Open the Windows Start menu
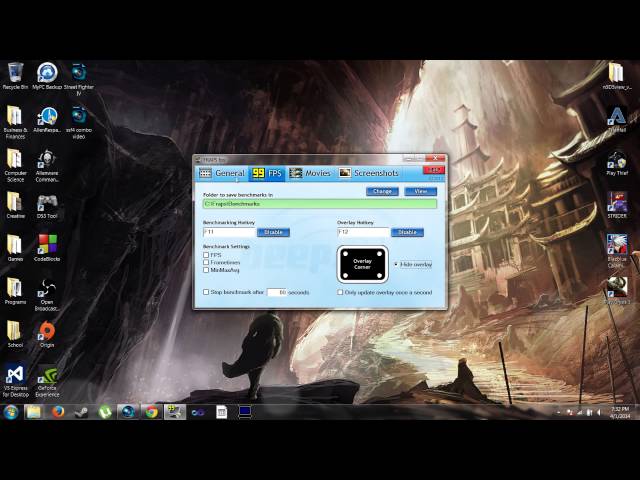The height and width of the screenshot is (480, 640). (x=11, y=412)
